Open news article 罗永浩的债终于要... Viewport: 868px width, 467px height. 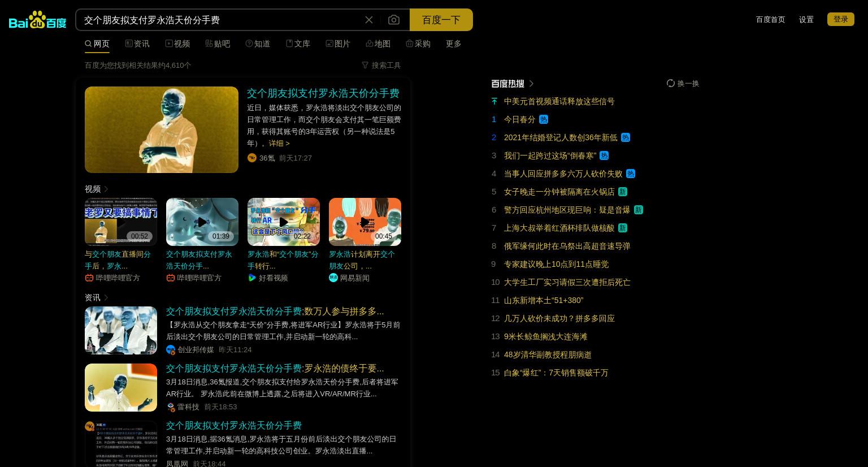tap(275, 369)
